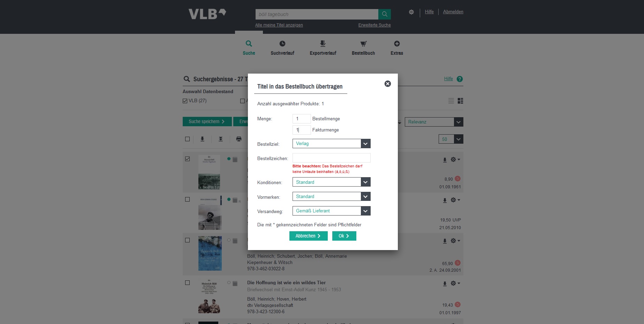This screenshot has height=324, width=644.
Task: Focus the Bestellzeichen input field
Action: pyautogui.click(x=332, y=158)
